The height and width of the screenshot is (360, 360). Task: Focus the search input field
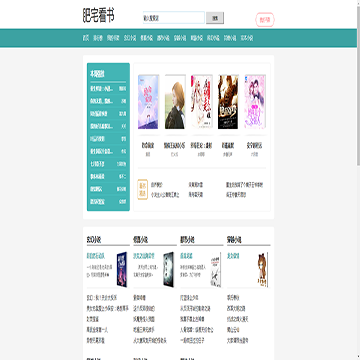[174, 18]
